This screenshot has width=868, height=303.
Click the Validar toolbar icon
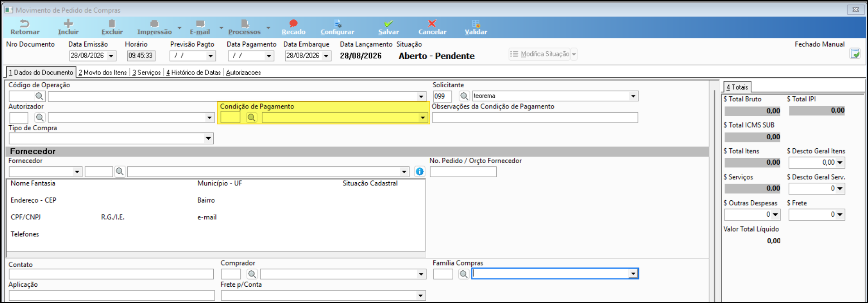coord(476,27)
